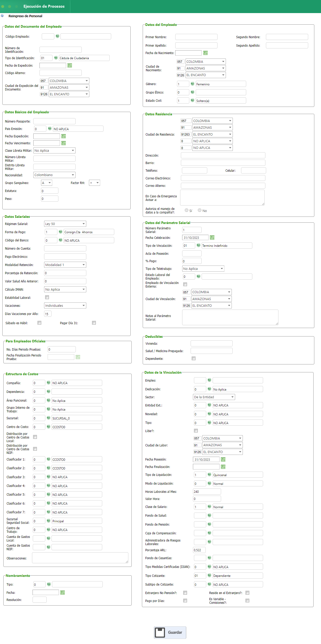The height and width of the screenshot is (644, 321).
Task: Open lookup icon for Código del Banco
Action: [60, 240]
